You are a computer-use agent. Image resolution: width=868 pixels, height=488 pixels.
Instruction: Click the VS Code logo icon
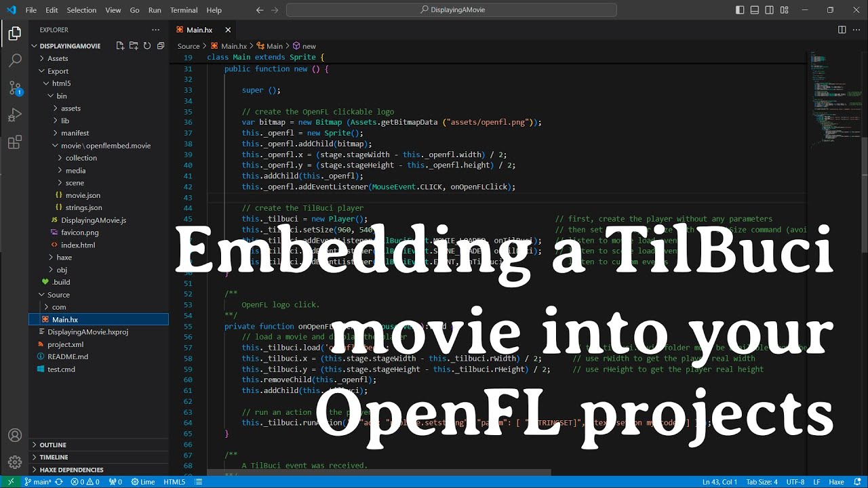(x=11, y=10)
